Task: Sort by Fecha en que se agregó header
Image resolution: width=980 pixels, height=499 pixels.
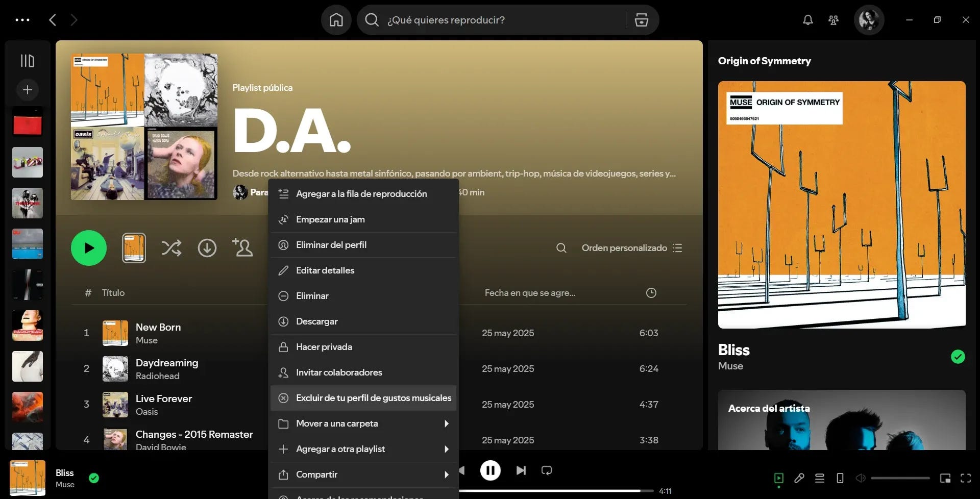Action: [530, 293]
